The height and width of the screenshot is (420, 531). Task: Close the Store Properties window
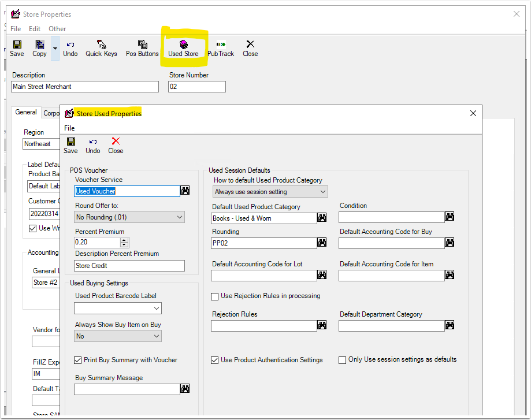click(517, 14)
